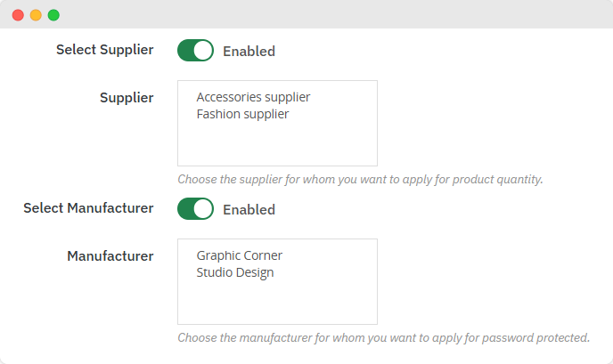Select Accessories supplier in the Supplier list
The width and height of the screenshot is (613, 364).
pyautogui.click(x=253, y=97)
